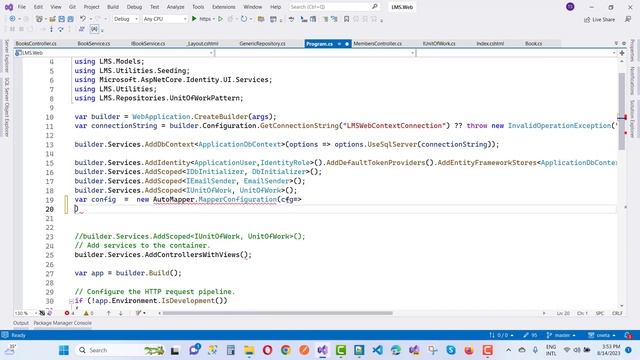Switch to Book.cs tab
The width and height of the screenshot is (640, 360).
tap(533, 43)
